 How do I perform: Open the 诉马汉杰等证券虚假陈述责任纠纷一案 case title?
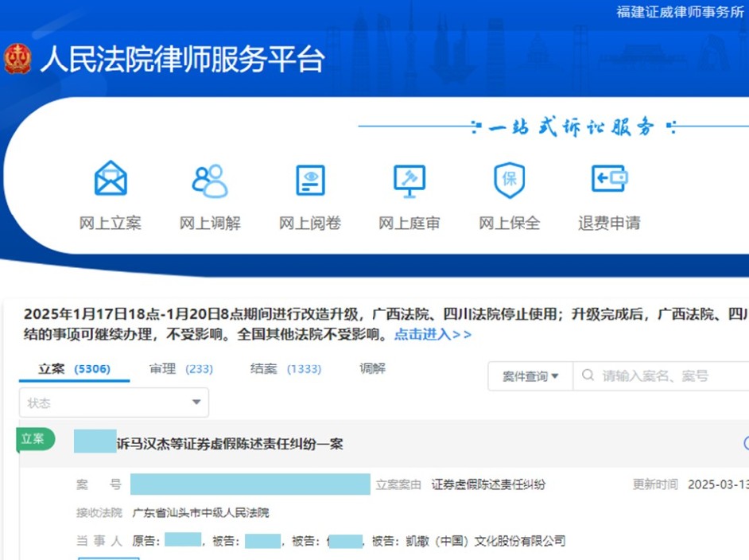pyautogui.click(x=230, y=444)
